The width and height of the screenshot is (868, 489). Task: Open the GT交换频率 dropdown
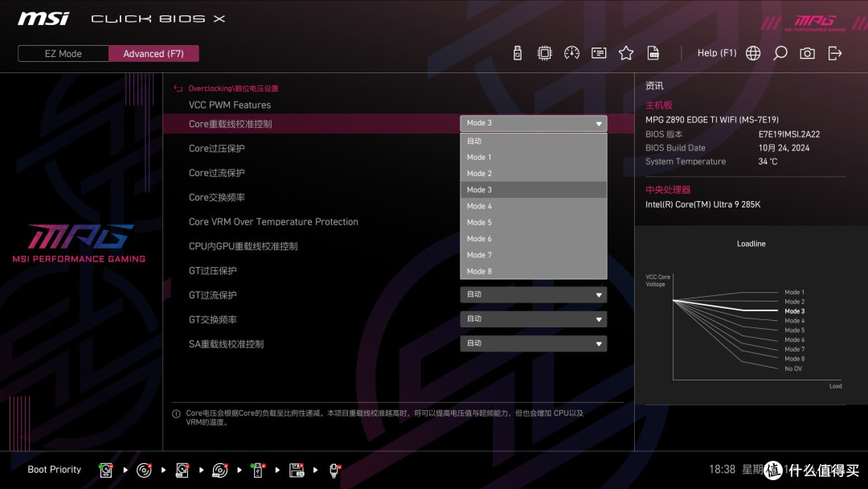pyautogui.click(x=534, y=319)
